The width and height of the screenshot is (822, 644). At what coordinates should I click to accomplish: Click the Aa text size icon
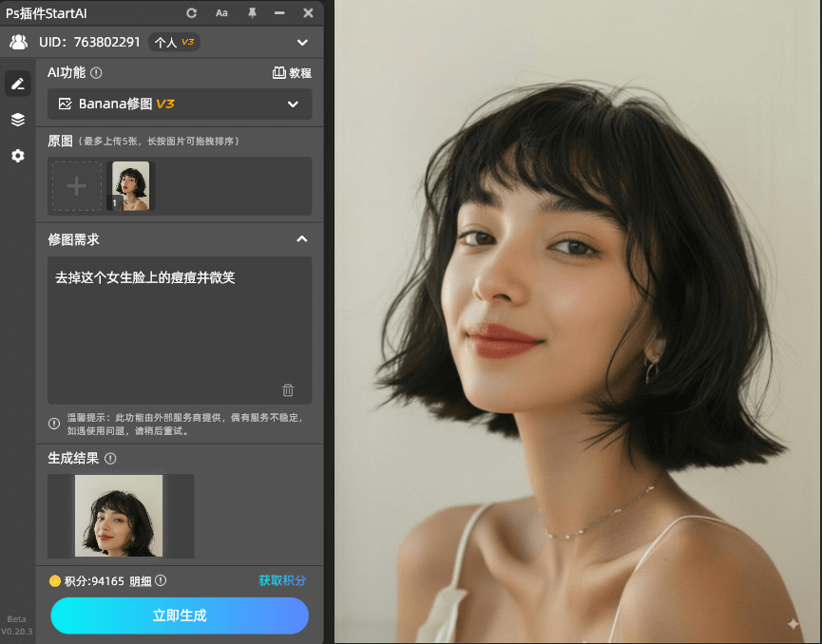coord(221,12)
